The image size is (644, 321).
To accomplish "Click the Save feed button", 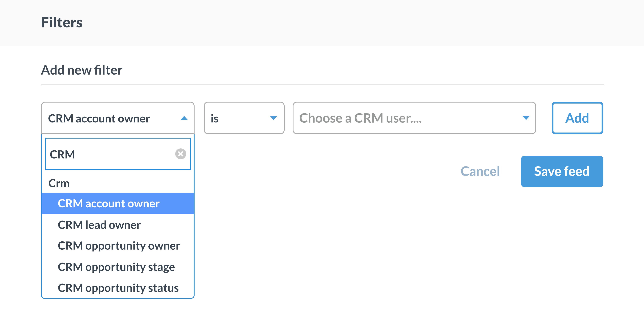I will 562,171.
